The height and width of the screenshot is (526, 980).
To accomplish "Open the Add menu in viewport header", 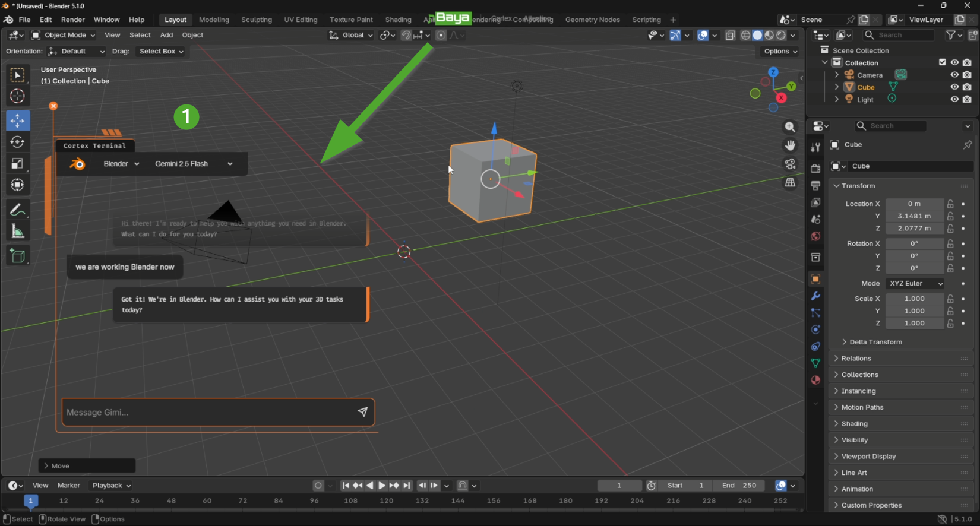I will (166, 35).
